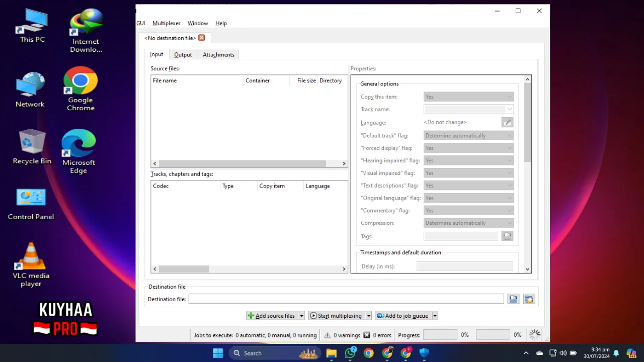Open This PC desktop icon
This screenshot has height=362, width=644.
(x=32, y=25)
